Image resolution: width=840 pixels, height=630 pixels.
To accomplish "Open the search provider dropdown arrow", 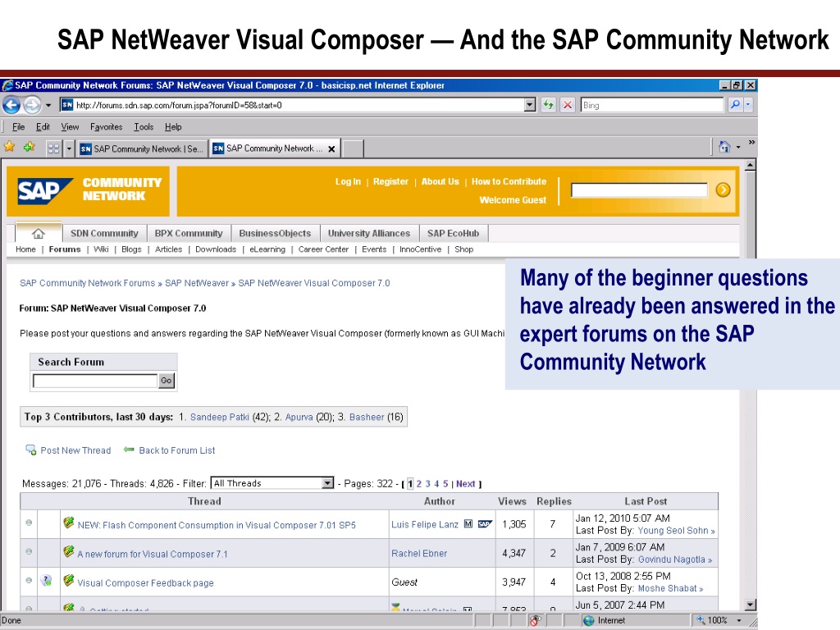I will (748, 105).
